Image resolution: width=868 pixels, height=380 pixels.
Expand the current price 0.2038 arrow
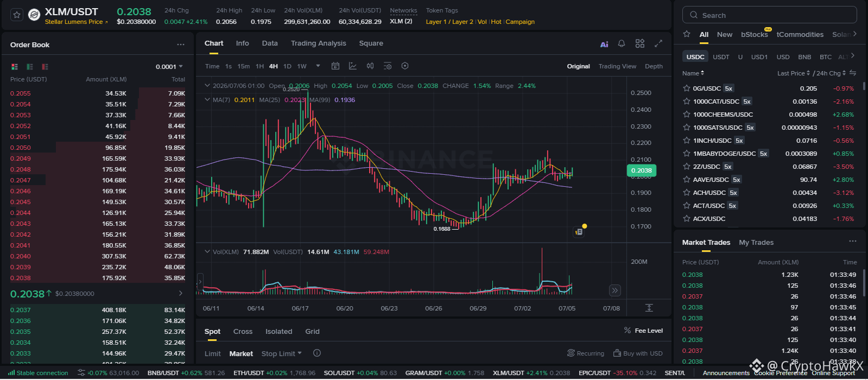pos(181,293)
